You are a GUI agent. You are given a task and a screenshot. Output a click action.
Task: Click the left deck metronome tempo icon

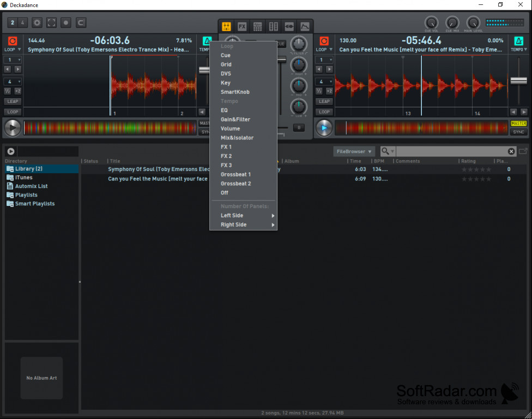pyautogui.click(x=207, y=41)
